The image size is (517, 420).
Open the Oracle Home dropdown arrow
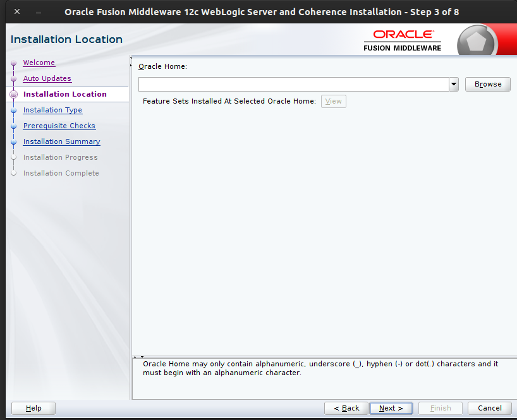pyautogui.click(x=453, y=84)
